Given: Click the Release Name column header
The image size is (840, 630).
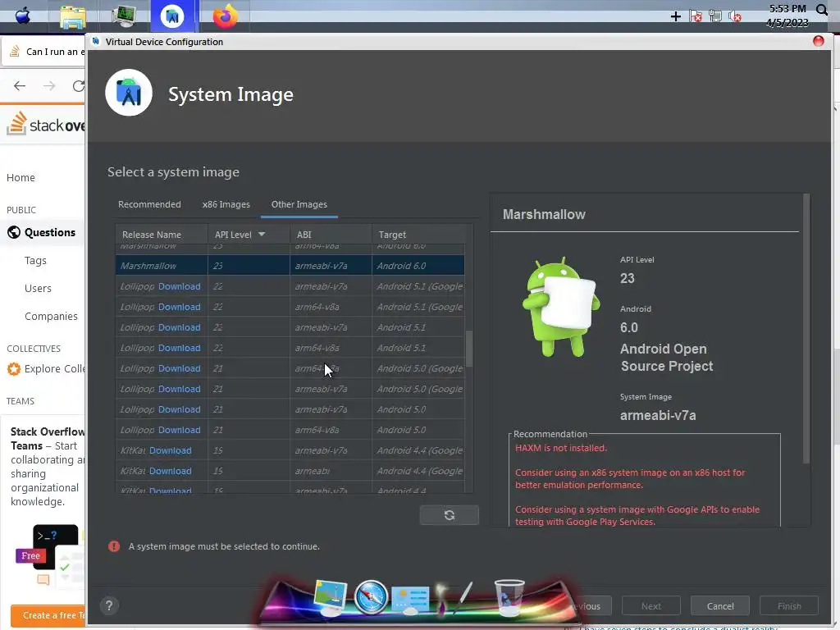Looking at the screenshot, I should coord(162,234).
